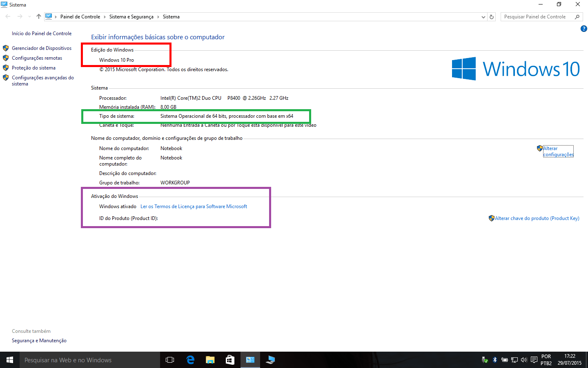Go to Início do Painel de Controle
Viewport: 588px width, 368px height.
click(x=42, y=34)
